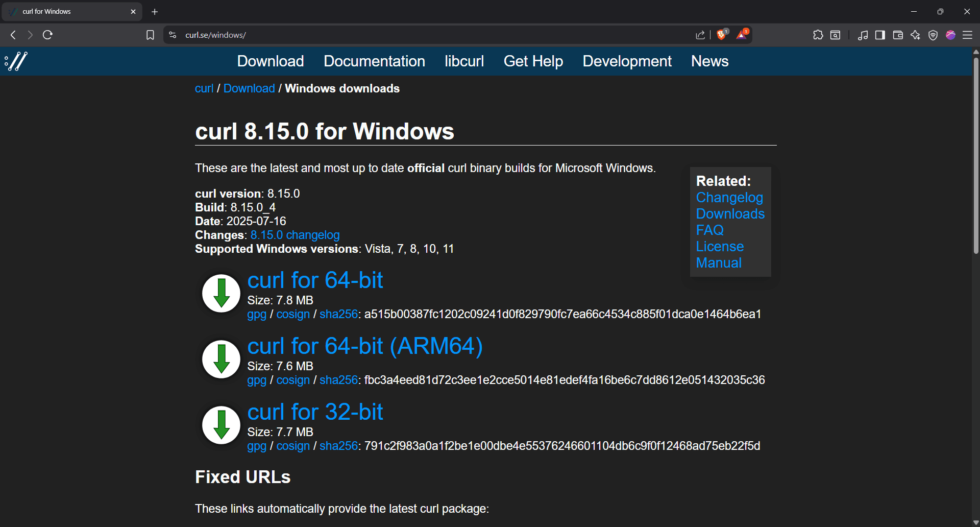
Task: Click the page vertical scrollbar thumb
Action: pos(975,153)
